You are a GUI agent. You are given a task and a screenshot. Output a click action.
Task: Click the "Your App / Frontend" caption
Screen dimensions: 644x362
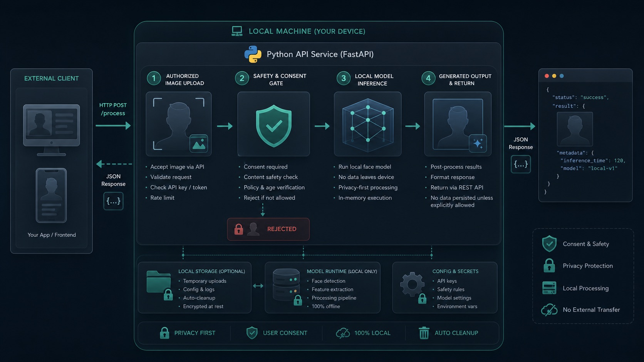[x=52, y=235]
